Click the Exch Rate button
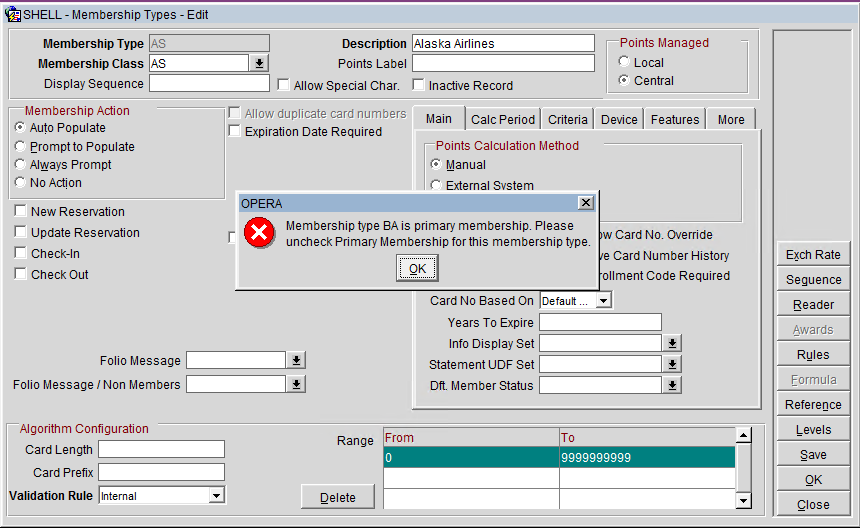Image resolution: width=860 pixels, height=528 pixels. click(x=812, y=255)
